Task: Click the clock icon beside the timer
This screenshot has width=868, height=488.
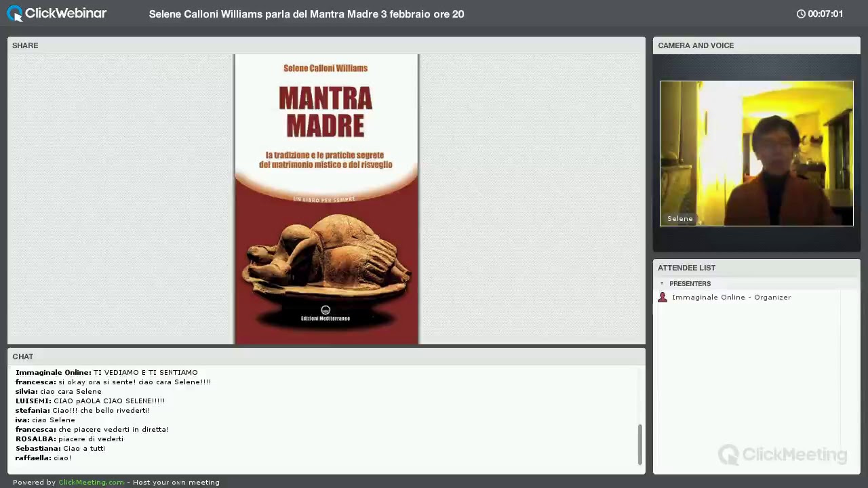Action: pyautogui.click(x=801, y=14)
